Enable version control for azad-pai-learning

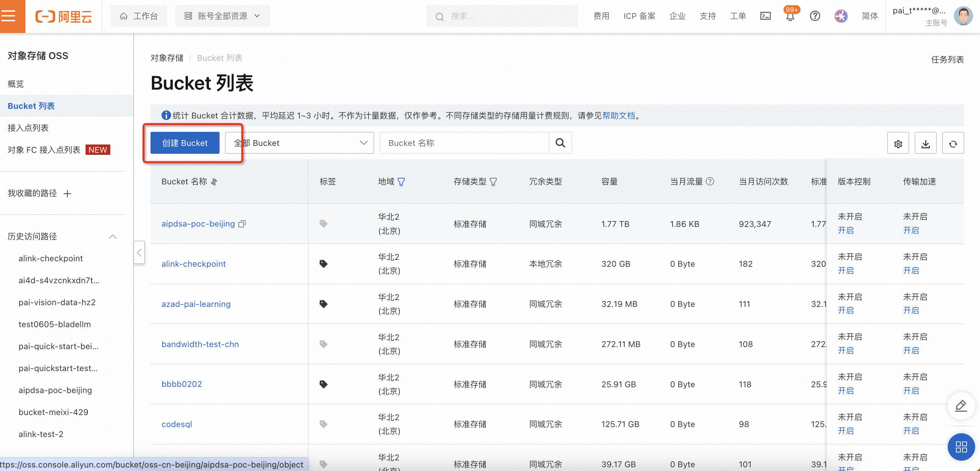click(x=845, y=311)
